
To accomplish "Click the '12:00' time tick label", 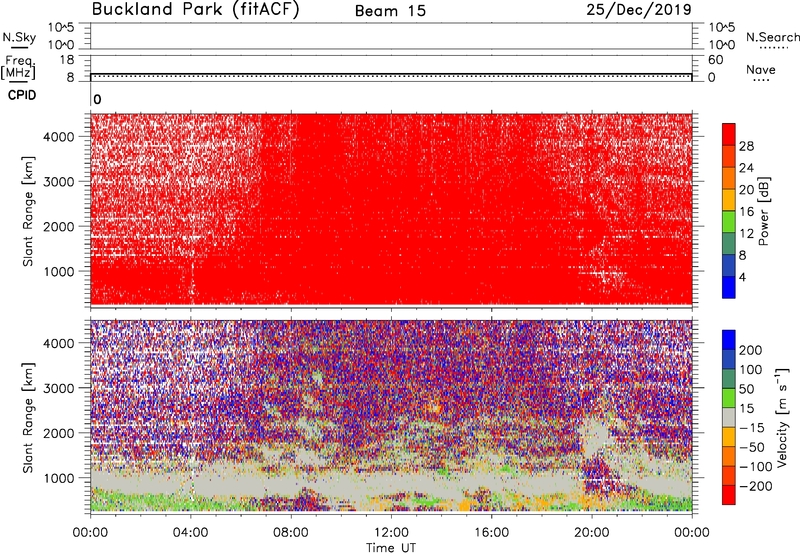I will click(391, 533).
